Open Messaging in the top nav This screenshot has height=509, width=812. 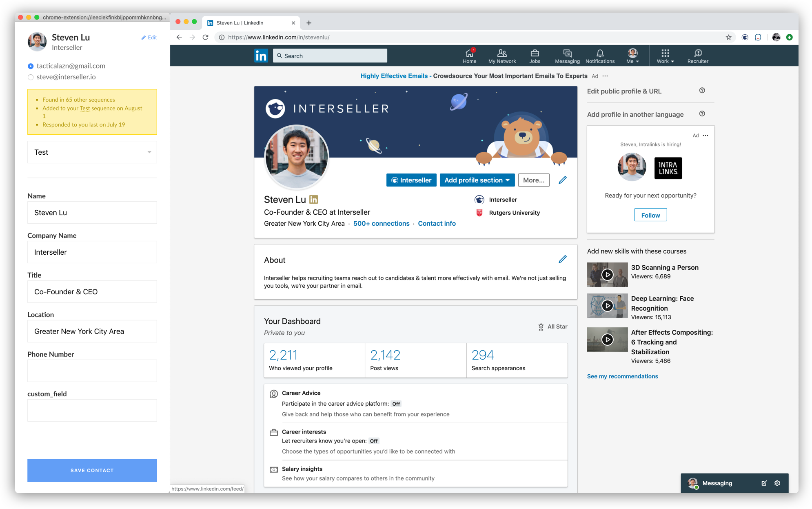[567, 56]
